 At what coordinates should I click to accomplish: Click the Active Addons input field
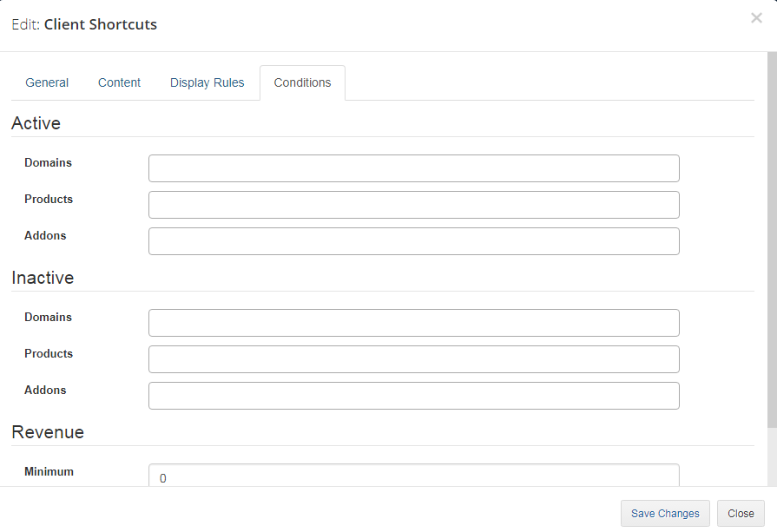click(x=414, y=241)
